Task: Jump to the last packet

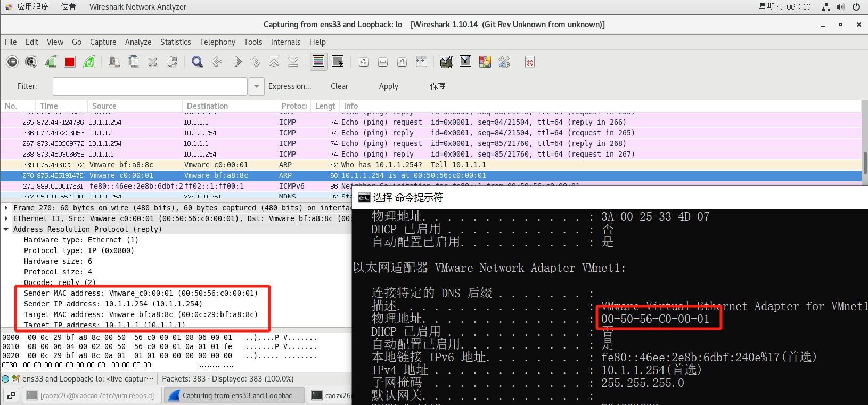Action: (x=293, y=62)
